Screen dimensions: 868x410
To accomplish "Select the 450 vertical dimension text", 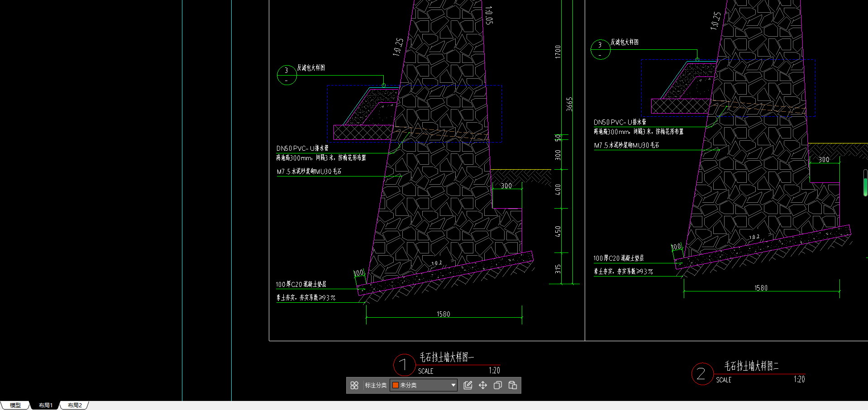I will click(x=558, y=231).
